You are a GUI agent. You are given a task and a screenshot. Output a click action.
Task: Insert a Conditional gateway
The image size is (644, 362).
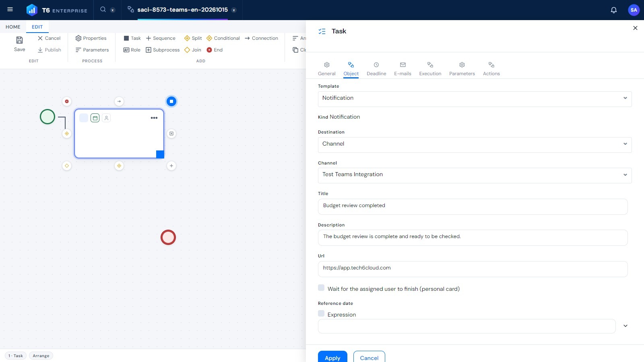point(223,38)
